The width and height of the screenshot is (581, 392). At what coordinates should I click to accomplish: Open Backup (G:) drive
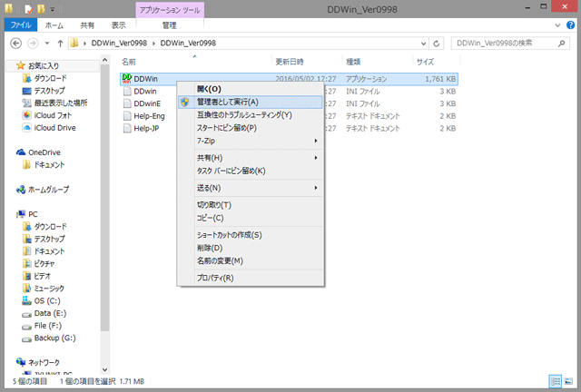pyautogui.click(x=54, y=338)
